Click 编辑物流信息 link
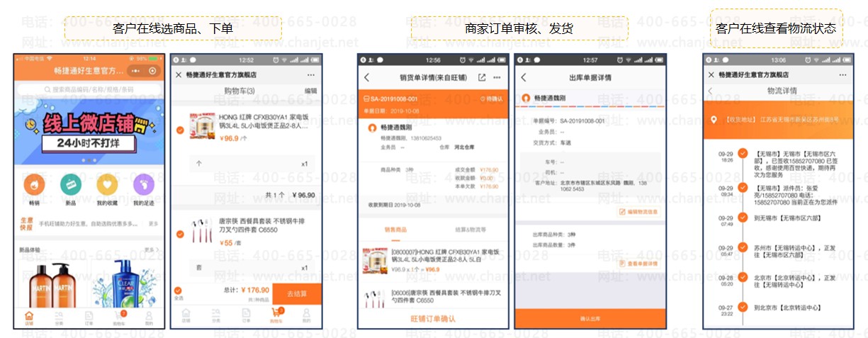This screenshot has width=868, height=338. coord(638,211)
